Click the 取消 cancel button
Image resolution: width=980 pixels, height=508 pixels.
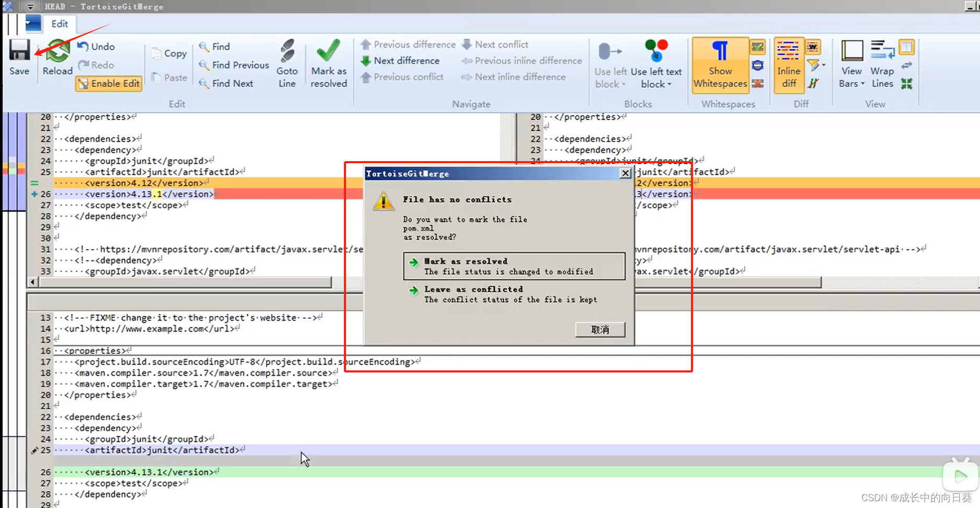tap(600, 330)
